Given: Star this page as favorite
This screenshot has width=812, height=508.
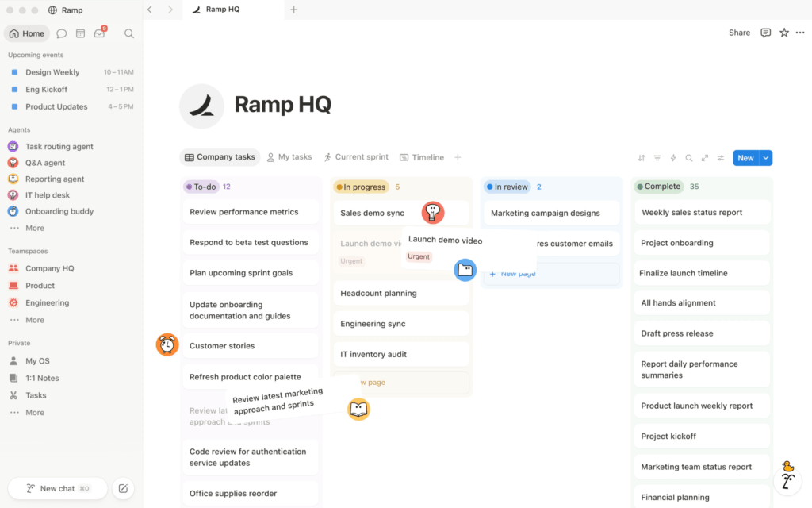Looking at the screenshot, I should (x=784, y=33).
